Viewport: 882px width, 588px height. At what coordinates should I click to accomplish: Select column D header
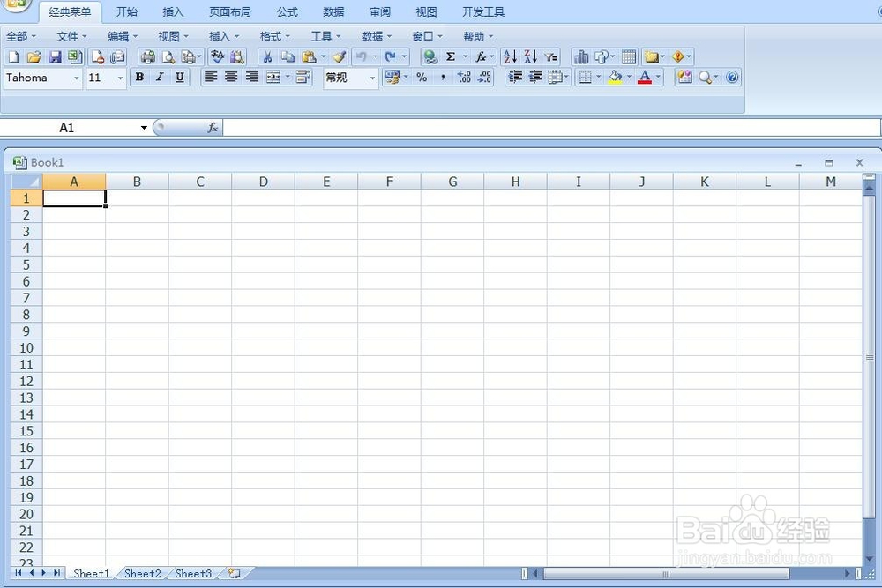pyautogui.click(x=263, y=182)
